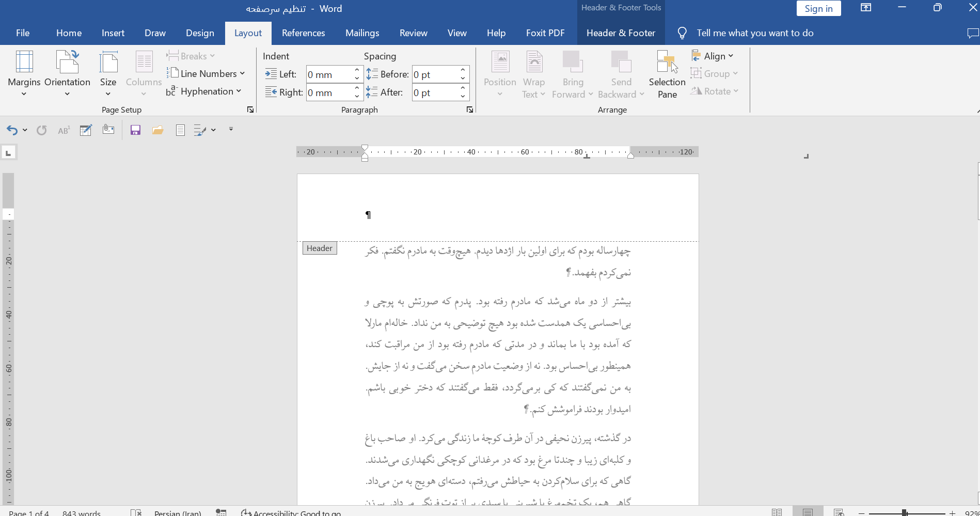This screenshot has height=516, width=980.
Task: Open the Draw tab
Action: (x=155, y=33)
